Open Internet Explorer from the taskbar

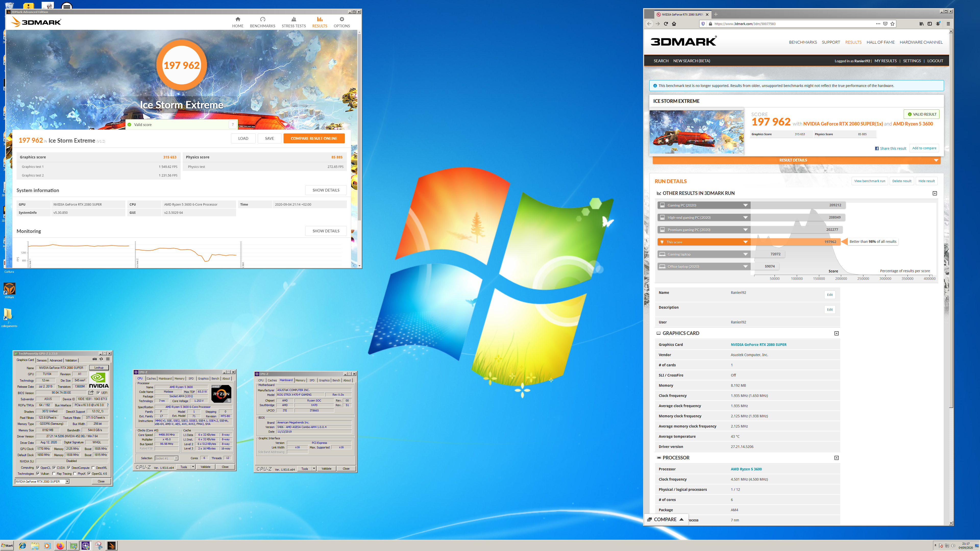(22, 546)
